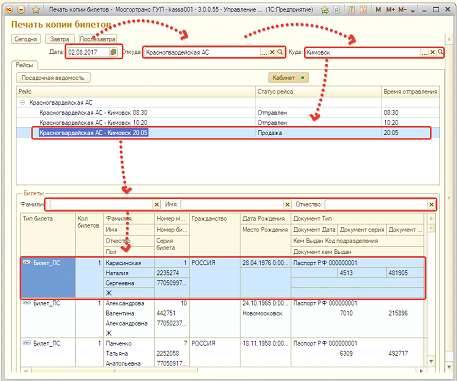
Task: Set date with Сегодня button
Action: 26,39
